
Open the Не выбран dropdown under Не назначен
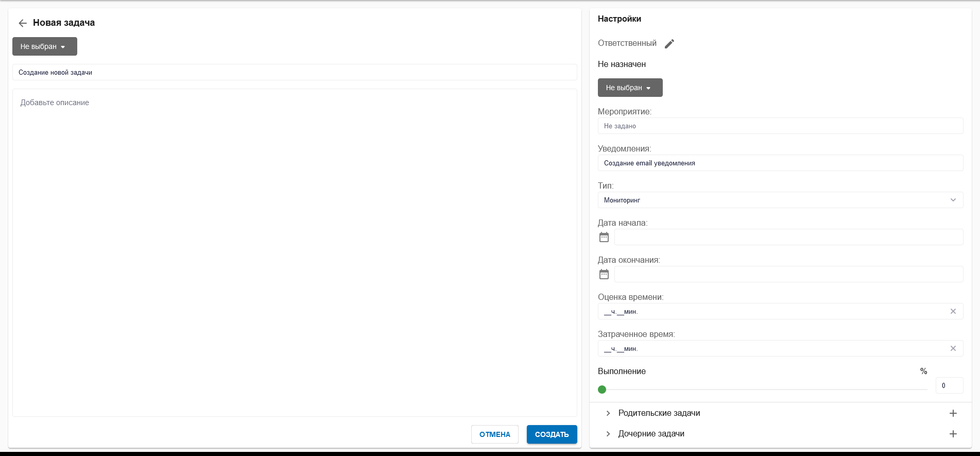630,88
